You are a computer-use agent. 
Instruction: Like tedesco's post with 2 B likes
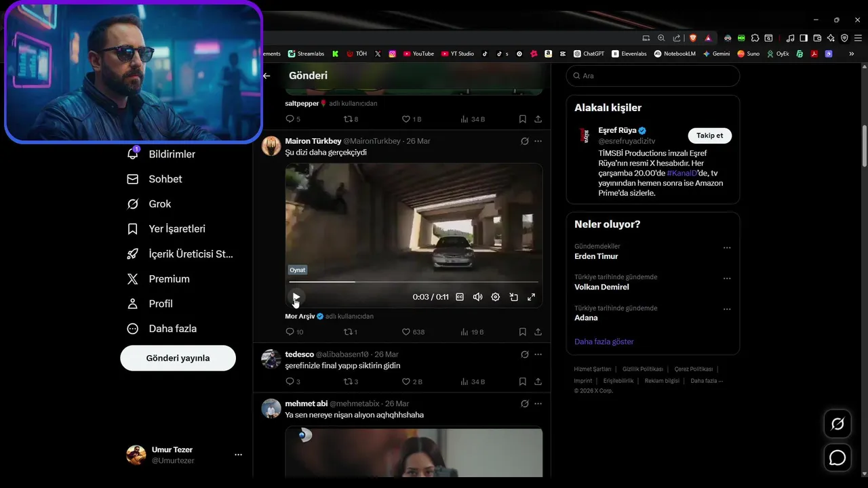pyautogui.click(x=412, y=382)
